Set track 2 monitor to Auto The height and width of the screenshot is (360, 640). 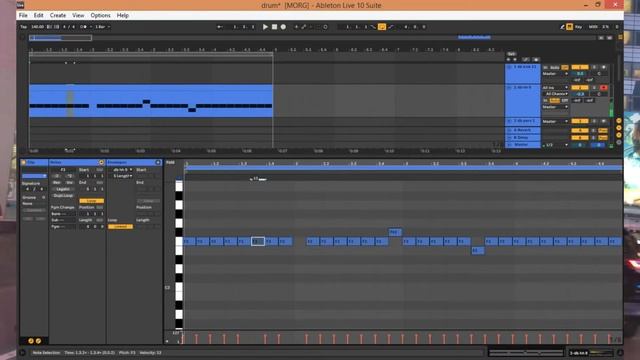554,100
